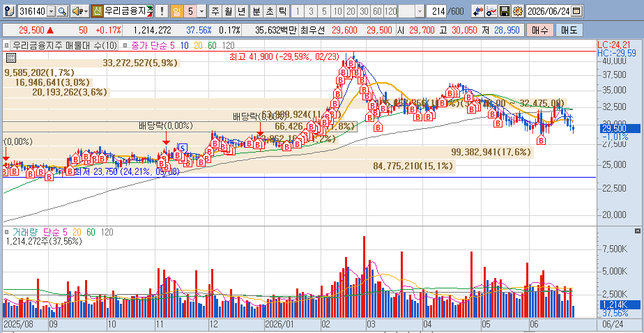Click the map pin icon beside stock code
Image resolution: width=644 pixels, height=333 pixels.
pyautogui.click(x=11, y=12)
